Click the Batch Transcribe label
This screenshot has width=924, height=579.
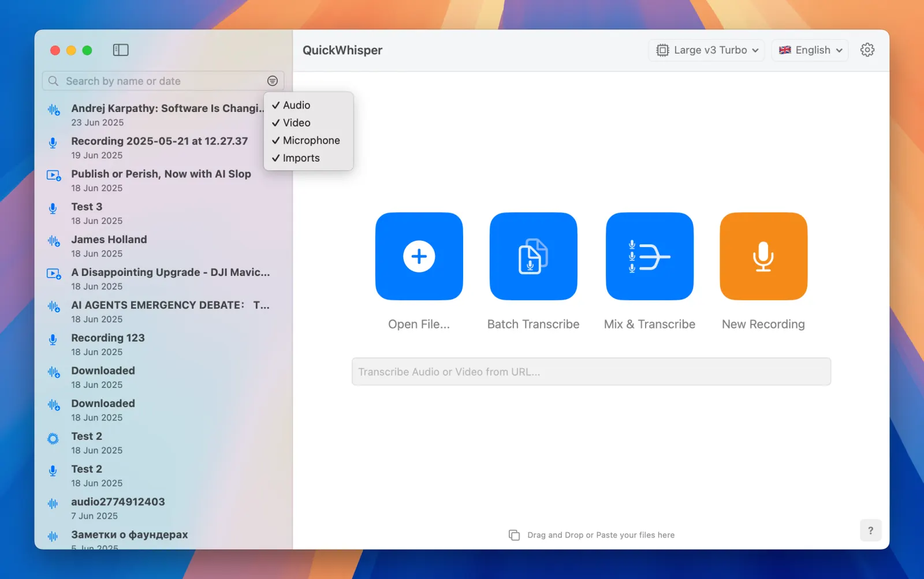click(533, 324)
